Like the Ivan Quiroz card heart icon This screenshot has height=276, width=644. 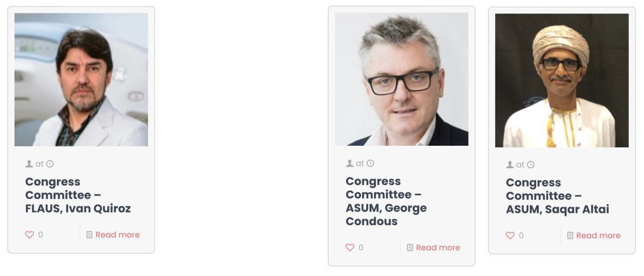pos(30,235)
